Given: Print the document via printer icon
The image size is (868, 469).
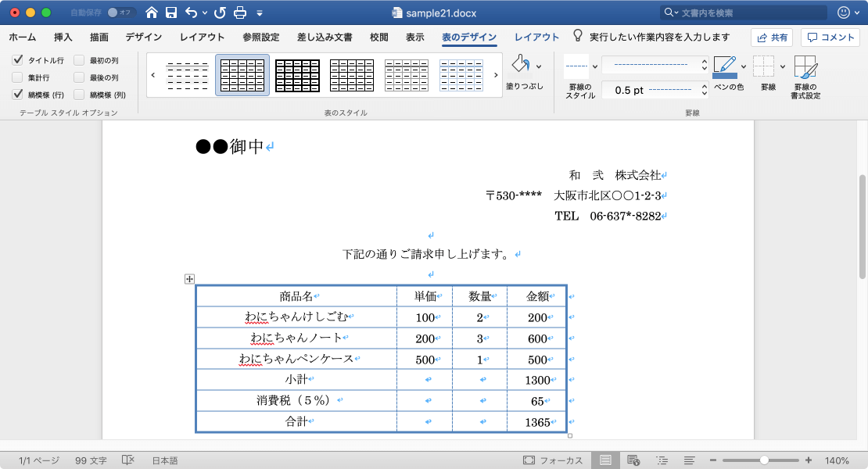Looking at the screenshot, I should 240,13.
